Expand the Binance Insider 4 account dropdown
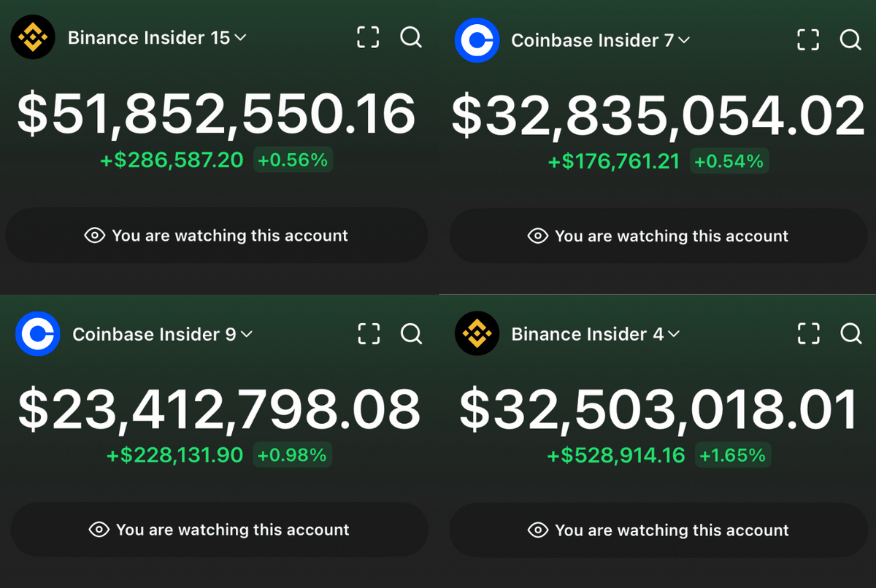Image resolution: width=876 pixels, height=588 pixels. pos(596,334)
